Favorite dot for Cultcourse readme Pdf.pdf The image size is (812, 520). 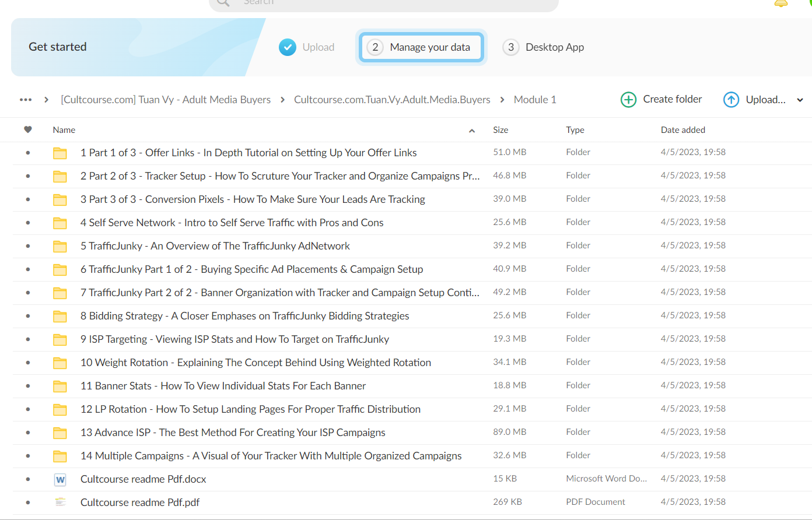[28, 503]
